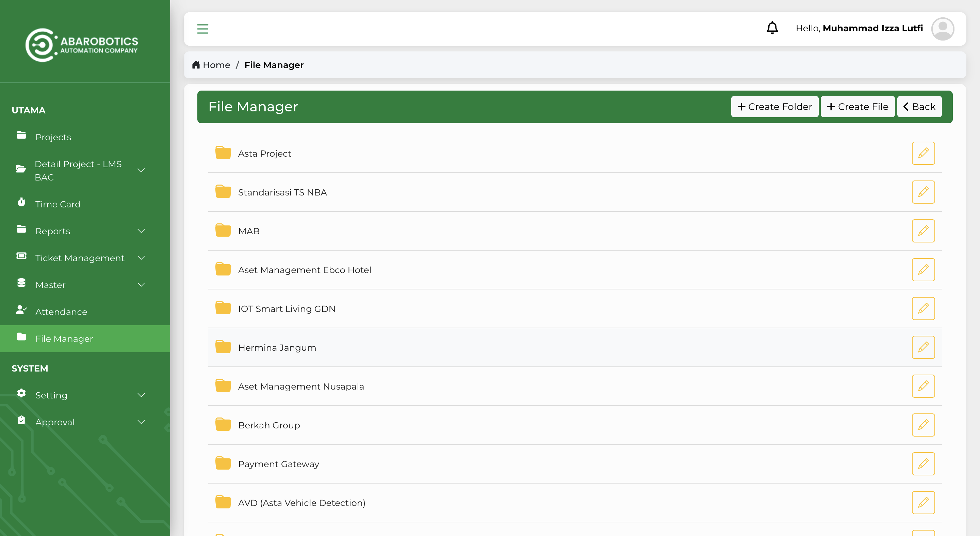Open Standarisasi TS NBA folder name
980x536 pixels.
282,193
